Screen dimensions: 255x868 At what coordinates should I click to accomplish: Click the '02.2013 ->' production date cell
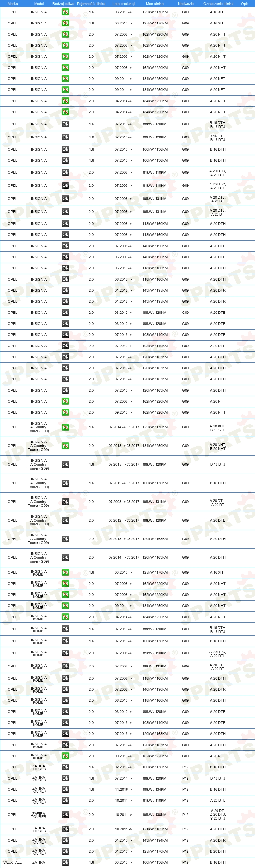tap(123, 767)
